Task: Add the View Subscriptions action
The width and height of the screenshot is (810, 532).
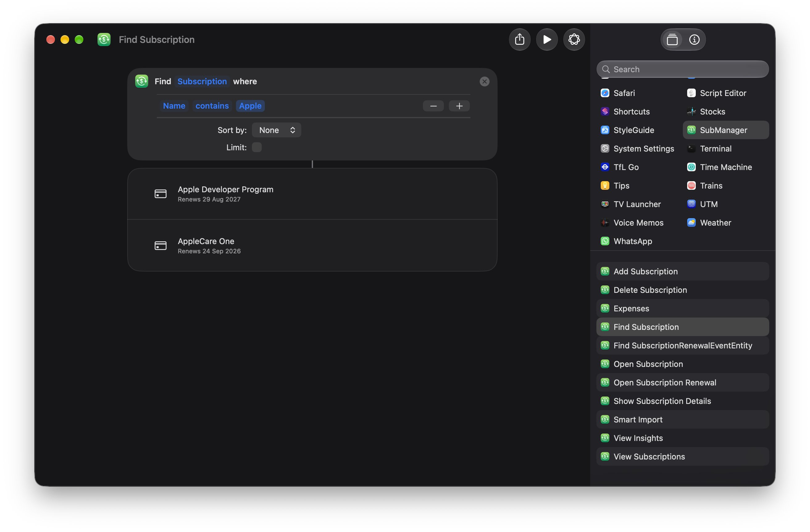Action: pyautogui.click(x=683, y=457)
